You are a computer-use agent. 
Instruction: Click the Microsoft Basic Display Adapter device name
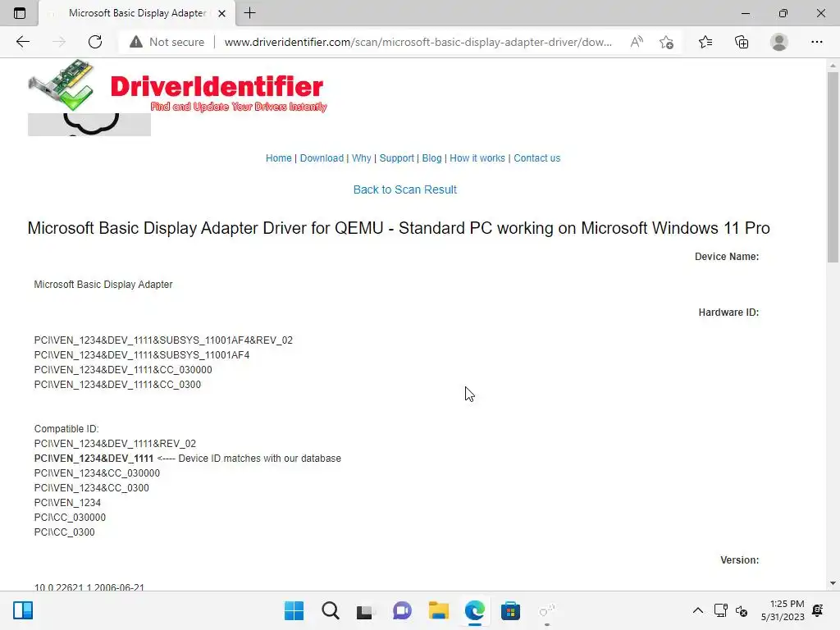(103, 285)
